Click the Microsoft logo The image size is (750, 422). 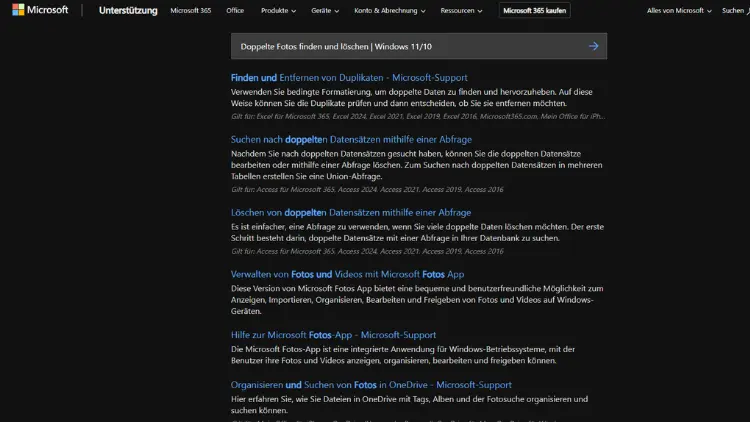[40, 10]
